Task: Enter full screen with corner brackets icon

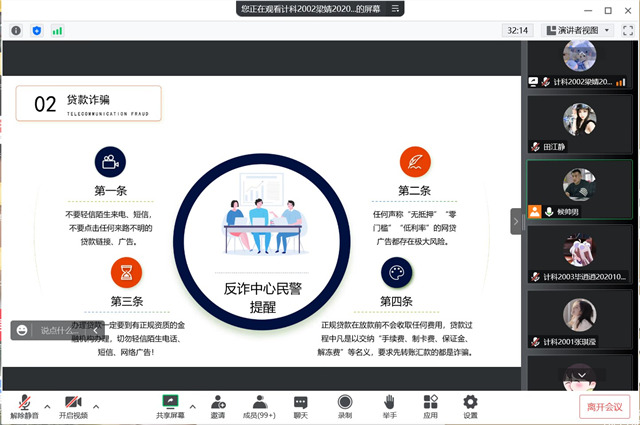Action: [628, 31]
